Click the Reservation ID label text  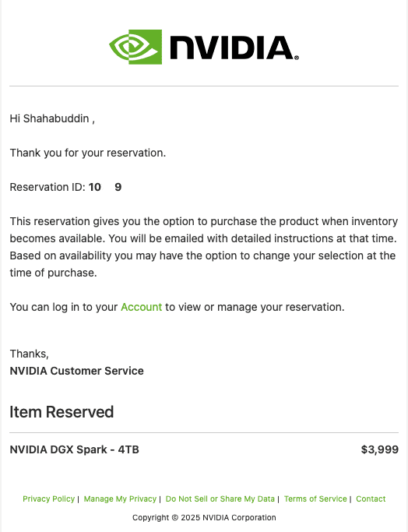pyautogui.click(x=47, y=187)
